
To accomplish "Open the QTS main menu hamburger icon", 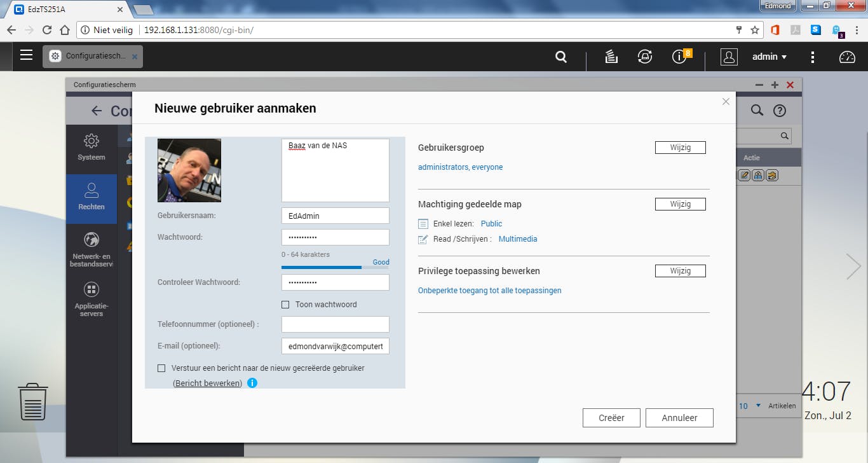I will pyautogui.click(x=26, y=55).
